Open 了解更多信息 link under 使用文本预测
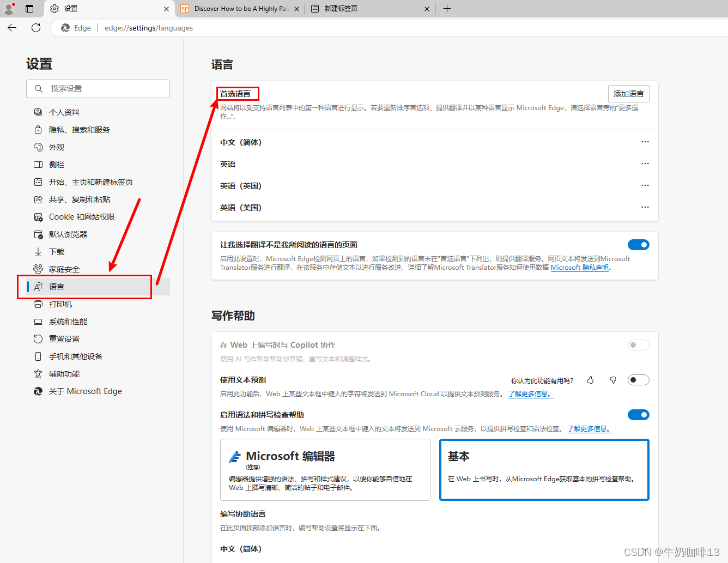 531,394
